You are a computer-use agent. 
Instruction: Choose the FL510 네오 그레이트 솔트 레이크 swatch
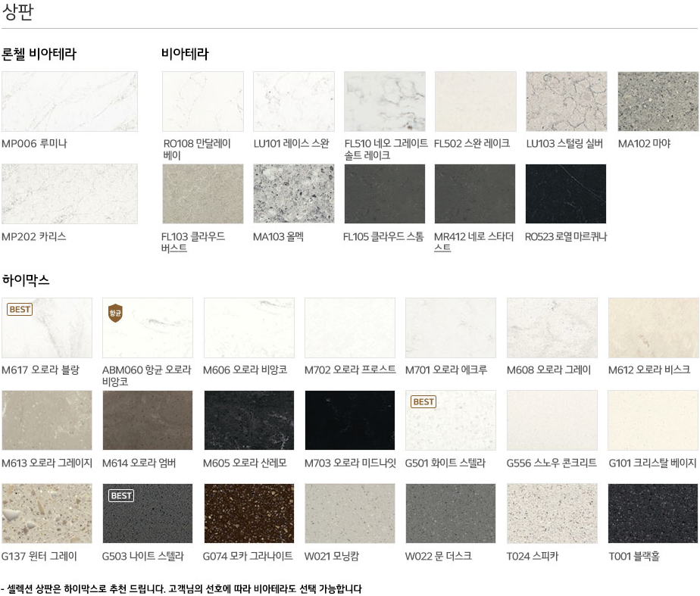(x=384, y=101)
